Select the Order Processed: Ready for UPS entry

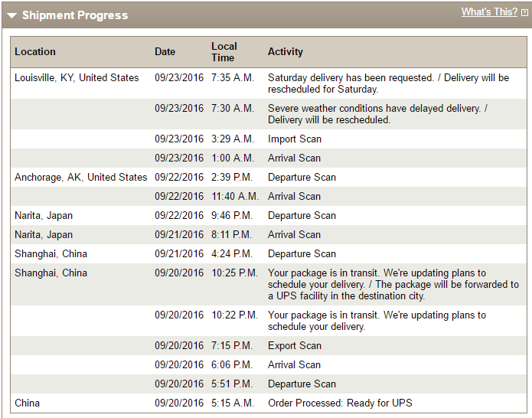[x=340, y=403]
